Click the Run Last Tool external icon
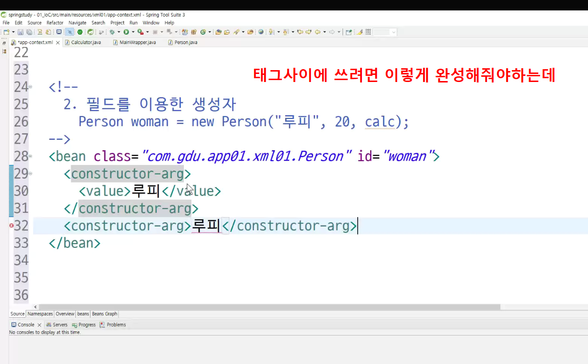Viewport: 588px width, 364px height. 140,32
